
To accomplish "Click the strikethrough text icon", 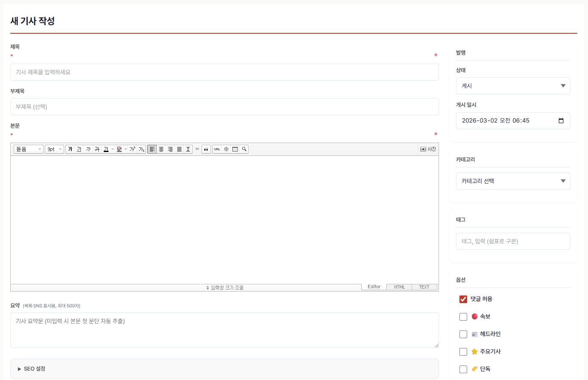I will (97, 149).
